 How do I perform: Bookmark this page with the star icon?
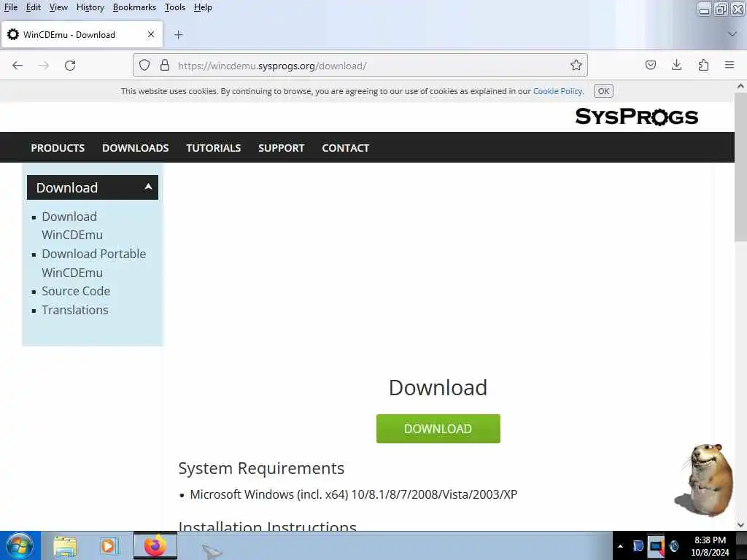(x=576, y=65)
